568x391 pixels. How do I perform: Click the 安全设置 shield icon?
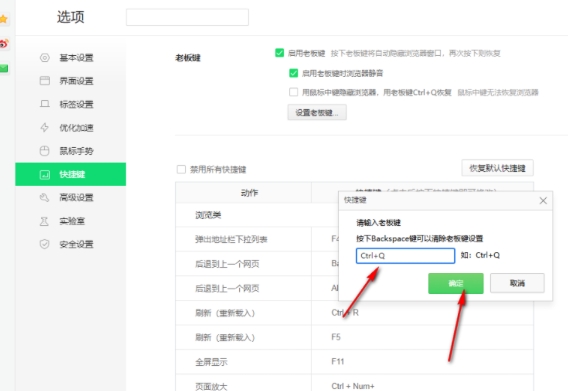pos(44,244)
